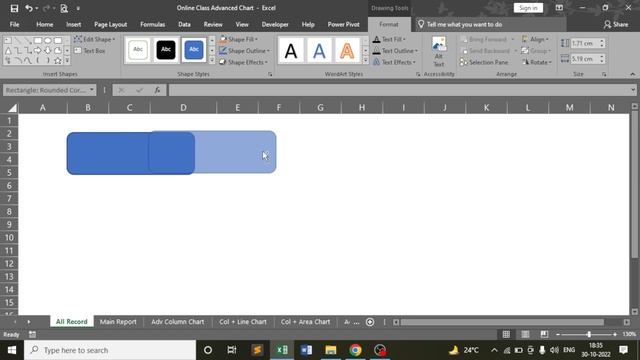Open the Review tab
Screen dimensions: 640x360
point(213,24)
